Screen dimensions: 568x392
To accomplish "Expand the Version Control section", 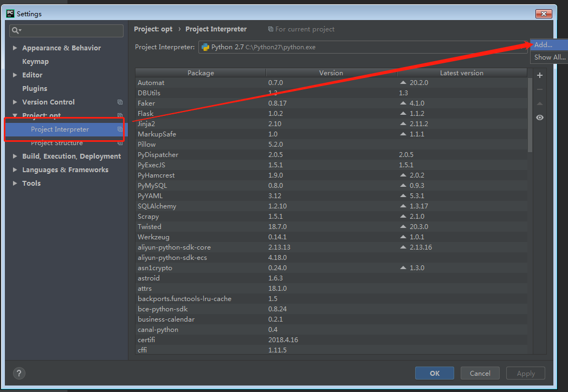I will click(x=15, y=102).
